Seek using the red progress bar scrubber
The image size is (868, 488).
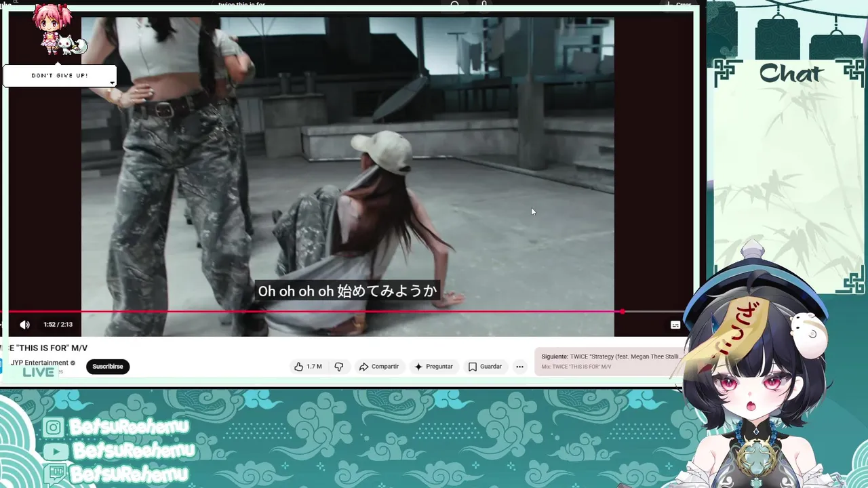(x=622, y=312)
